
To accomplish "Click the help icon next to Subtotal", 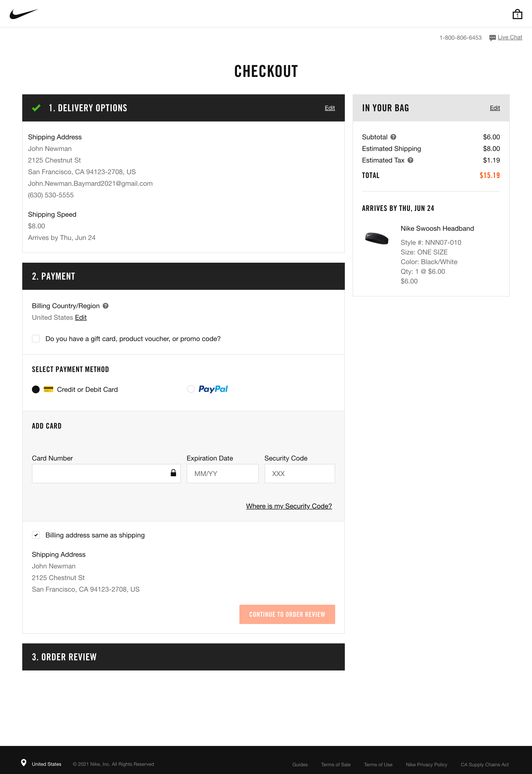I will click(x=394, y=137).
